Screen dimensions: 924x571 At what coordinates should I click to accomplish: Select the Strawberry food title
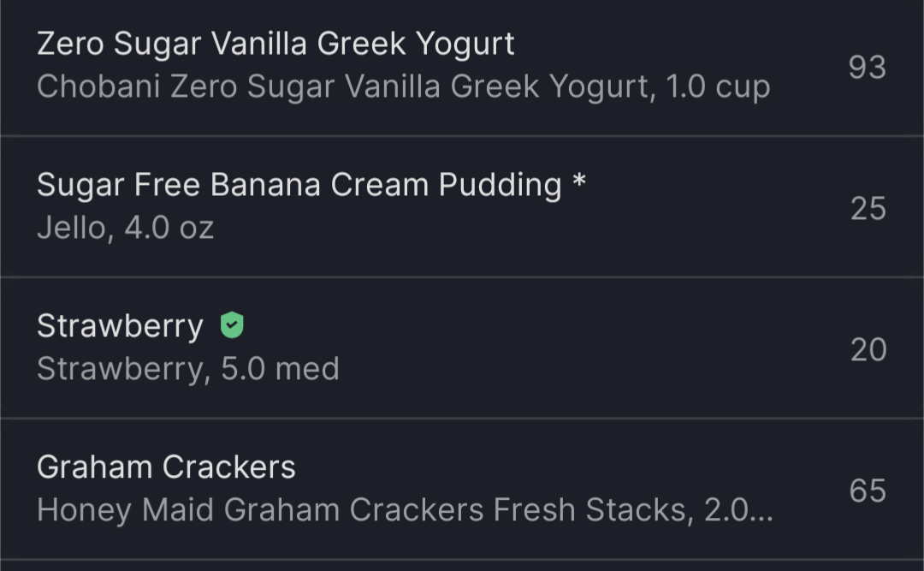pyautogui.click(x=120, y=326)
